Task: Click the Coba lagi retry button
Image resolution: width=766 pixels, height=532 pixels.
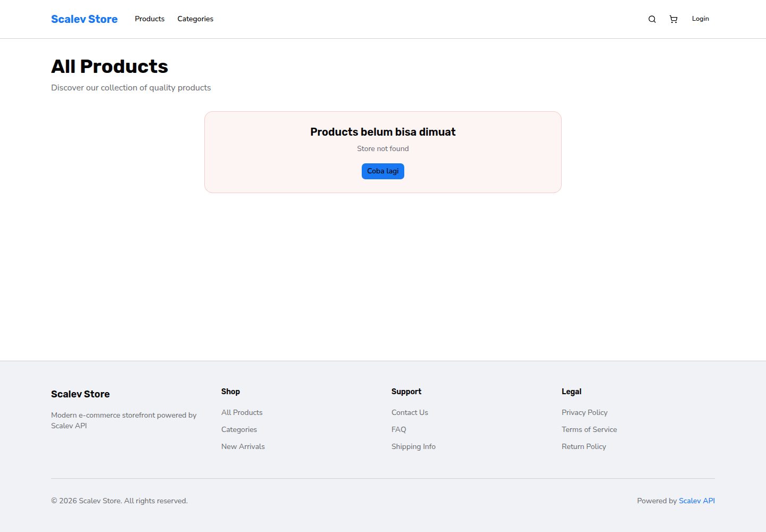Action: (x=383, y=171)
